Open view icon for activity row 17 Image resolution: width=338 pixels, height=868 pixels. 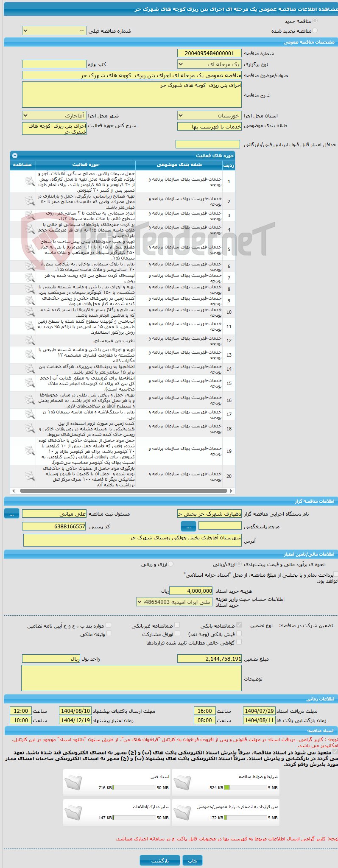(x=29, y=414)
